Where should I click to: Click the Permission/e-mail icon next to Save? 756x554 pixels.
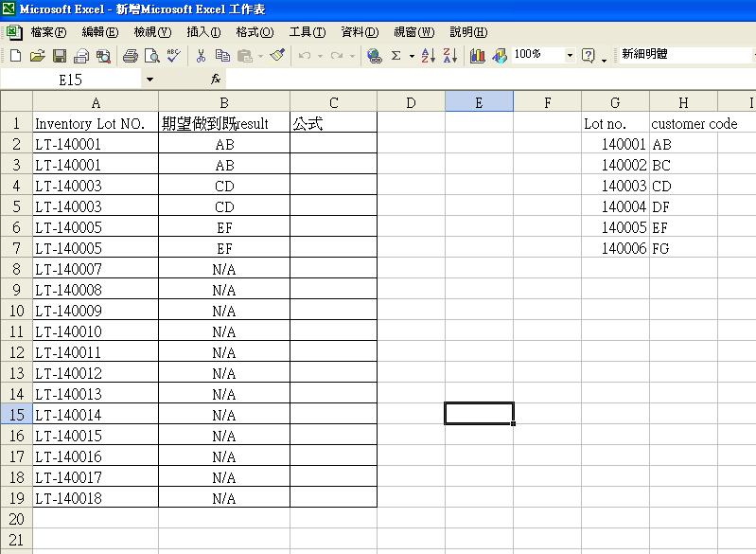point(81,56)
